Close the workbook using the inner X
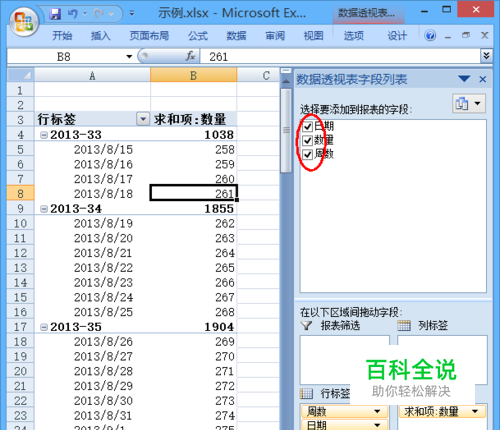The width and height of the screenshot is (500, 430). click(x=484, y=35)
